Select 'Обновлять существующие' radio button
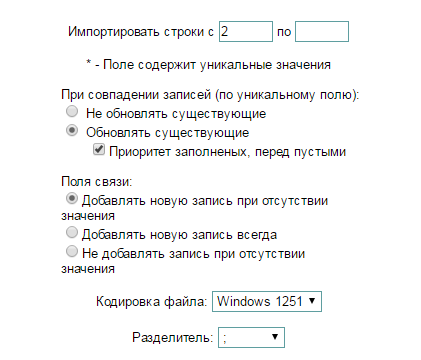Image resolution: width=421 pixels, height=360 pixels. 72,130
